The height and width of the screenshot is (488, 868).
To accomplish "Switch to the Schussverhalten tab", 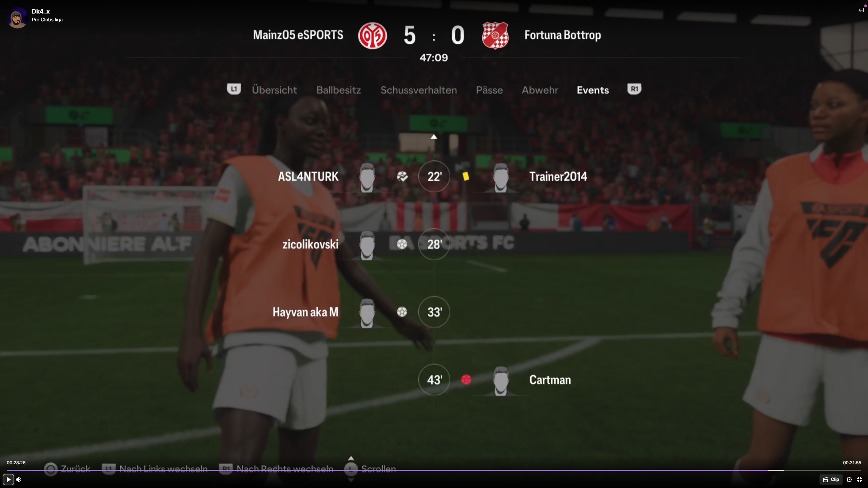I will [x=418, y=90].
